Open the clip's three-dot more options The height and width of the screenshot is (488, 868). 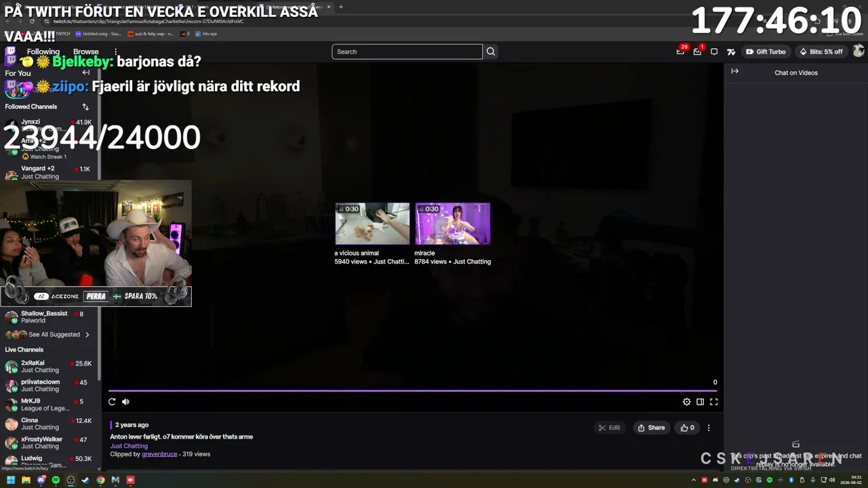click(709, 428)
